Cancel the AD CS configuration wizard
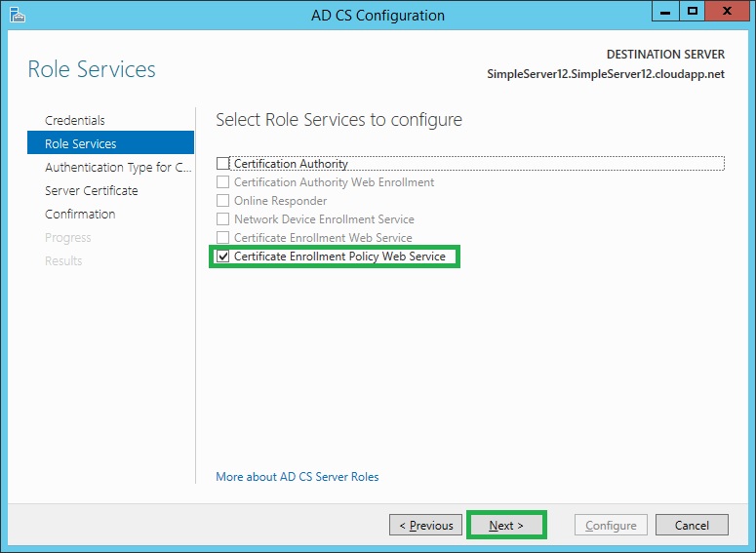Viewport: 756px width, 553px height. pos(692,525)
